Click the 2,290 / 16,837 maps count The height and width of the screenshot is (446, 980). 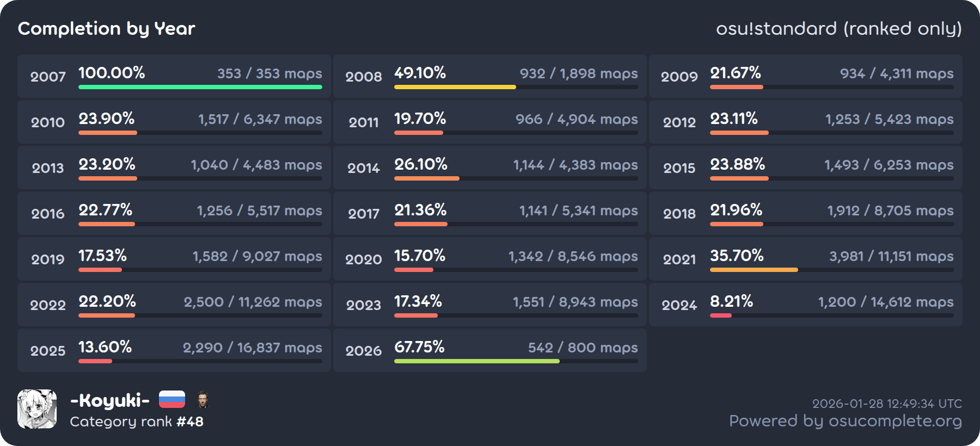point(252,348)
